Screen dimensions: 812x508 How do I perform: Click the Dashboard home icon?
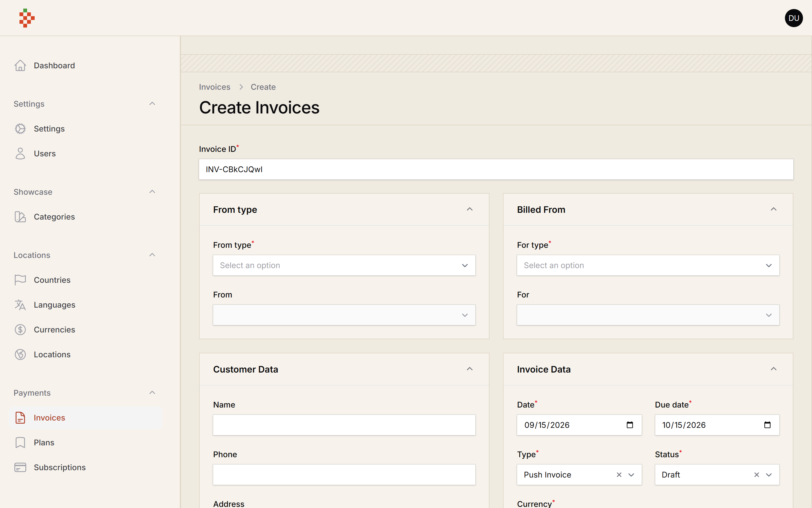coord(20,65)
